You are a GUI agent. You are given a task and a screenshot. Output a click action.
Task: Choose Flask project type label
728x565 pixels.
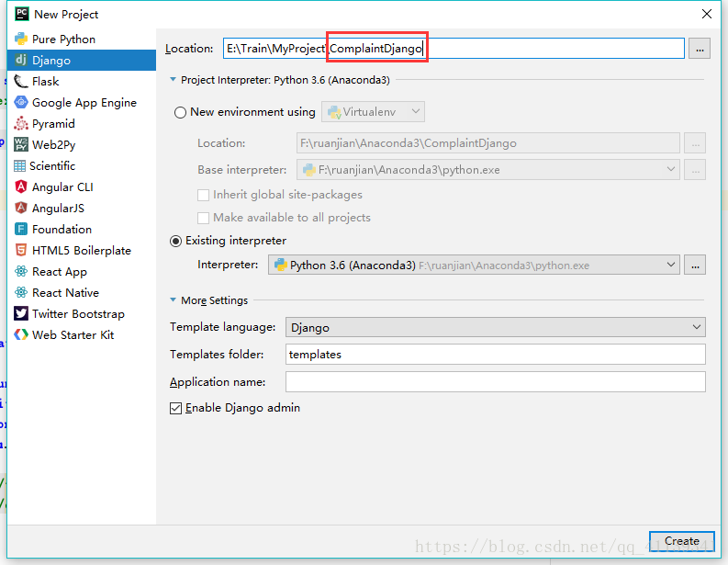pyautogui.click(x=46, y=82)
